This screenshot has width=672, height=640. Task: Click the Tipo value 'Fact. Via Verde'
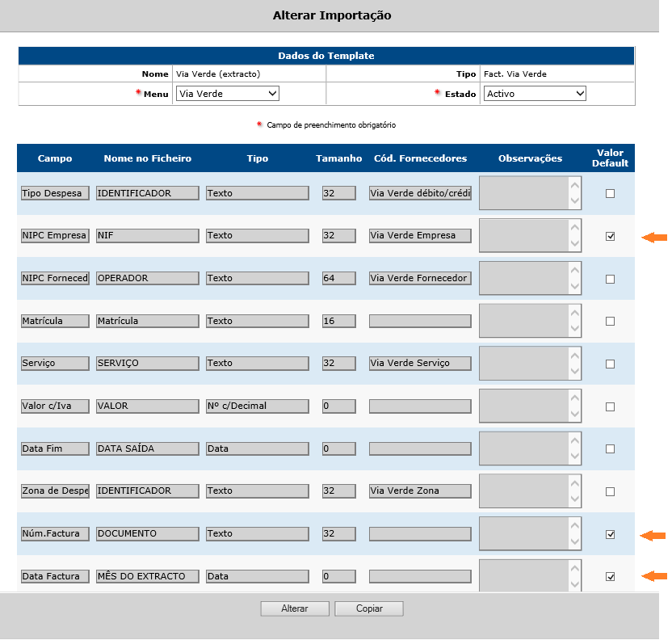pos(515,74)
